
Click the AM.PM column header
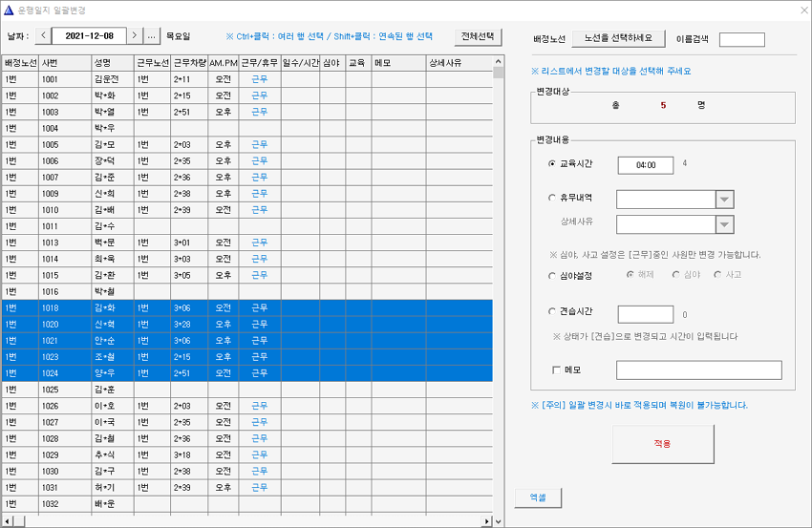(224, 63)
